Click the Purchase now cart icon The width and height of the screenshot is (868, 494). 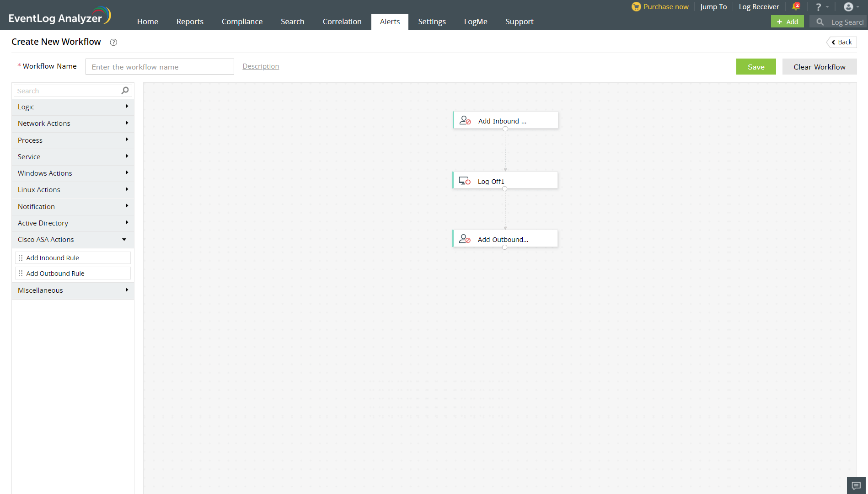tap(636, 7)
